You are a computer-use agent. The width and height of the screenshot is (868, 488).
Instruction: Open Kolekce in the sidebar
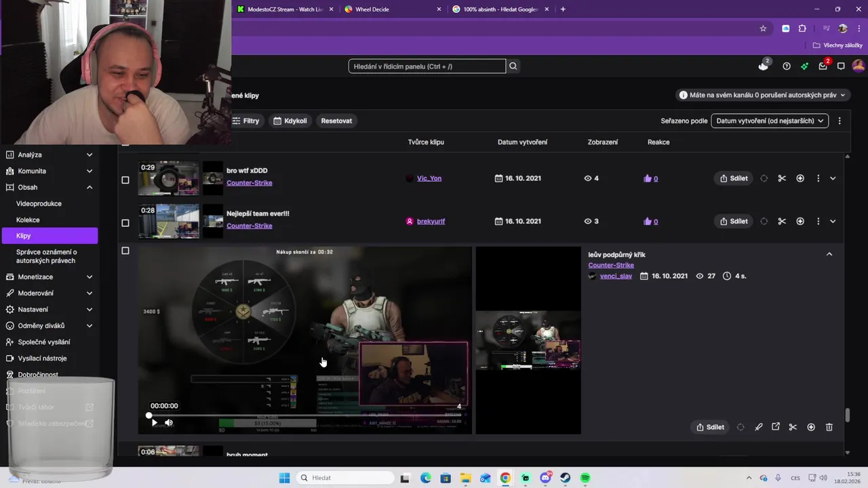click(x=28, y=220)
